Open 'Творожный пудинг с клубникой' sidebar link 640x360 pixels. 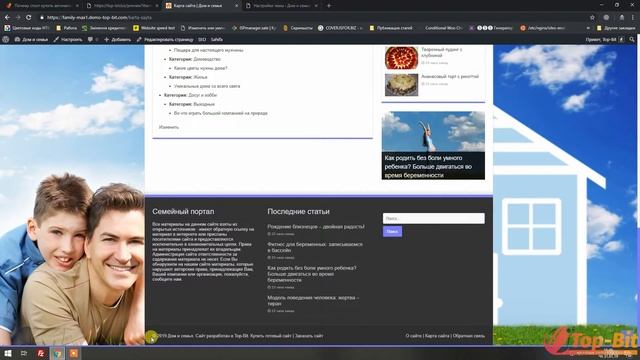442,52
